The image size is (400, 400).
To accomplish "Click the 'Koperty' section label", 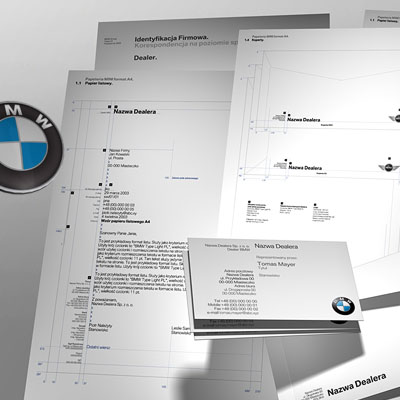I will pyautogui.click(x=258, y=39).
